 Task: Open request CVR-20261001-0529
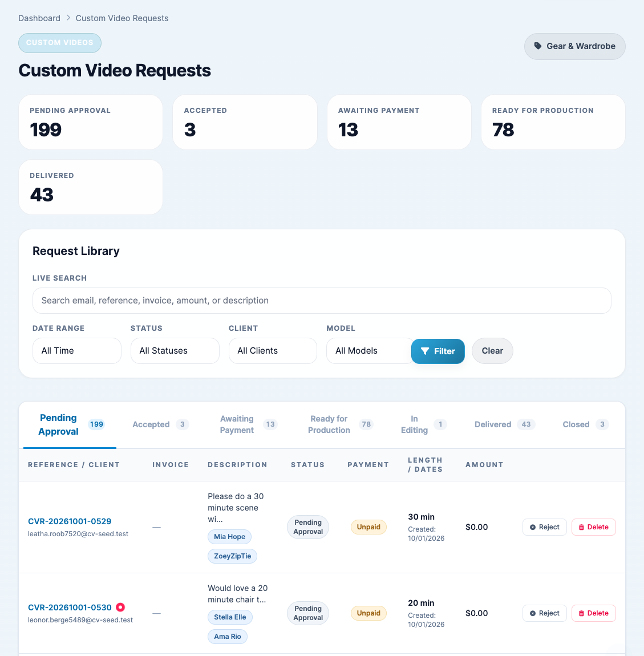(70, 521)
